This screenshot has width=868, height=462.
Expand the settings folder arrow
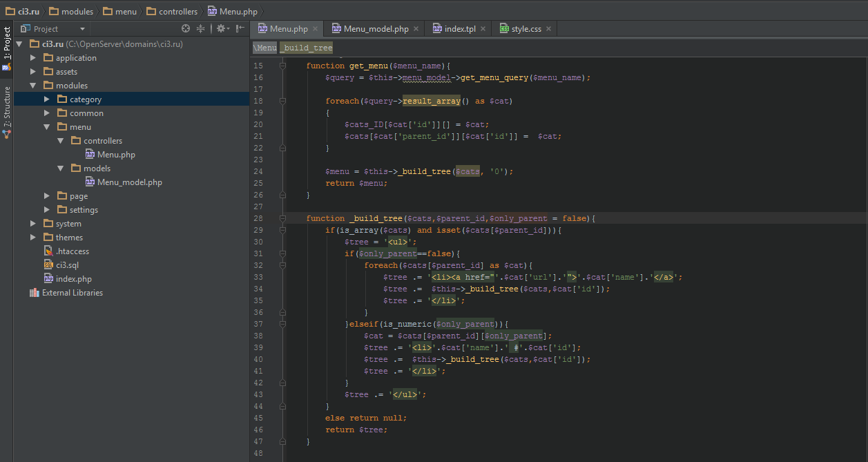click(x=46, y=210)
